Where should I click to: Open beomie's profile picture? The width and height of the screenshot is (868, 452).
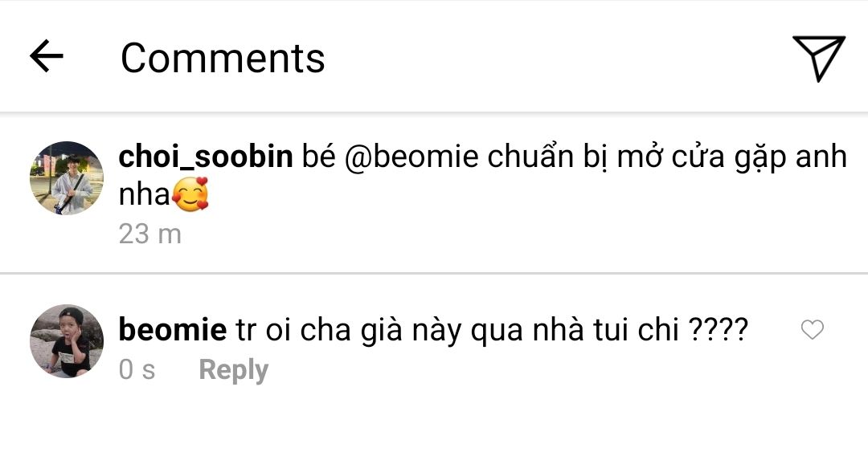[x=67, y=341]
